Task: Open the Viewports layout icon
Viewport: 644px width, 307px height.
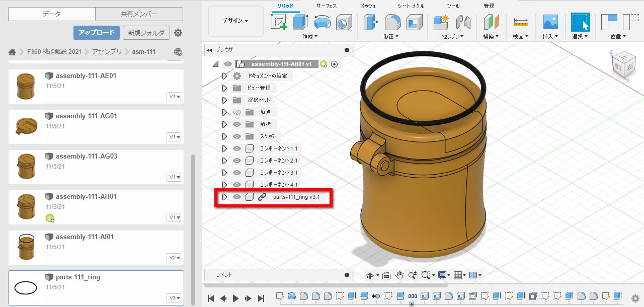Action: coord(474,275)
